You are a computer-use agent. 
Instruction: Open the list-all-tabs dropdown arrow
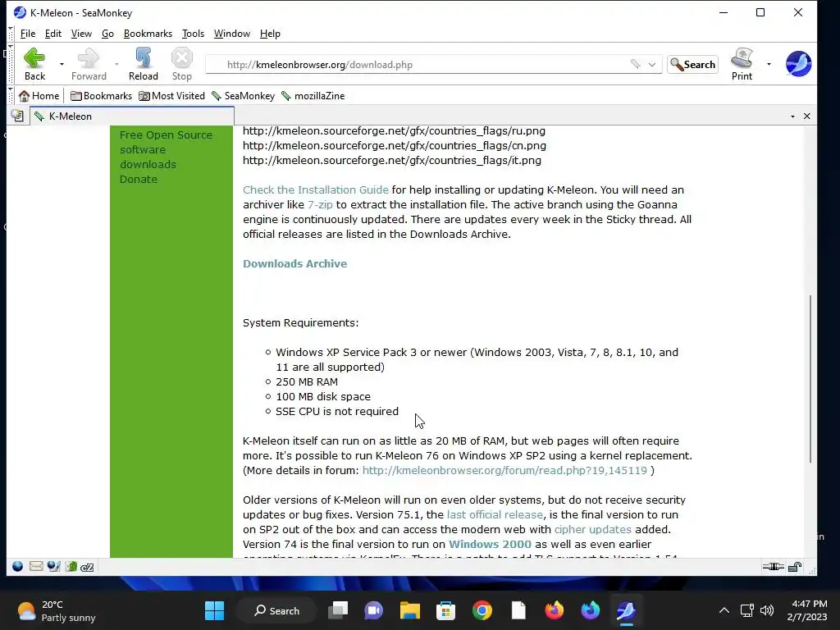pyautogui.click(x=792, y=116)
